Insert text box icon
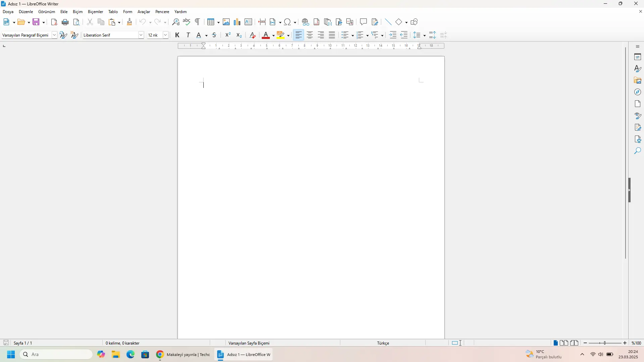 coord(248,22)
